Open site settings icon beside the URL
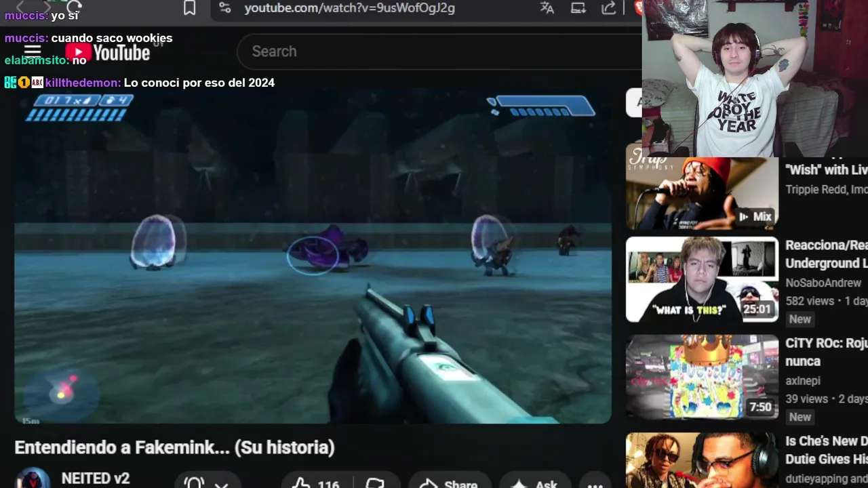868x488 pixels. [x=225, y=8]
